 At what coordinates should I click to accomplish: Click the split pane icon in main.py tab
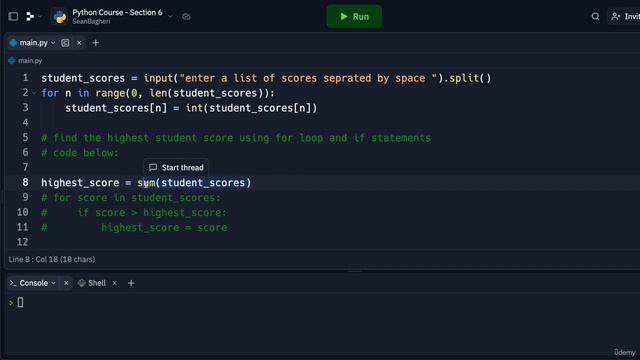(65, 42)
